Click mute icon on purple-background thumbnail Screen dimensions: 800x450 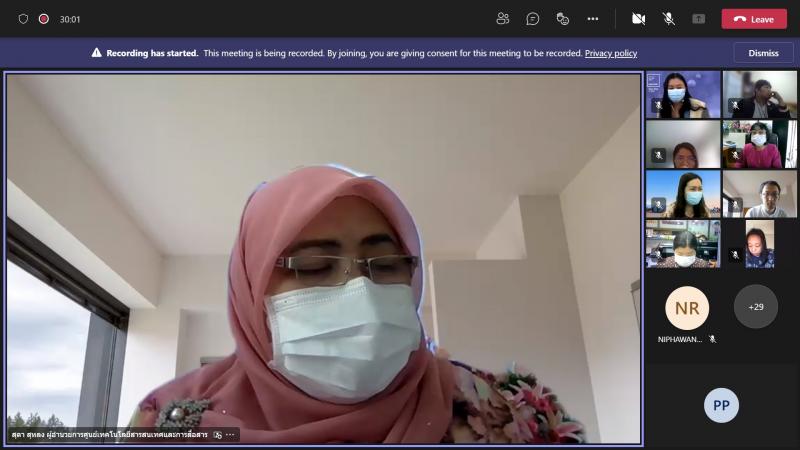click(658, 105)
